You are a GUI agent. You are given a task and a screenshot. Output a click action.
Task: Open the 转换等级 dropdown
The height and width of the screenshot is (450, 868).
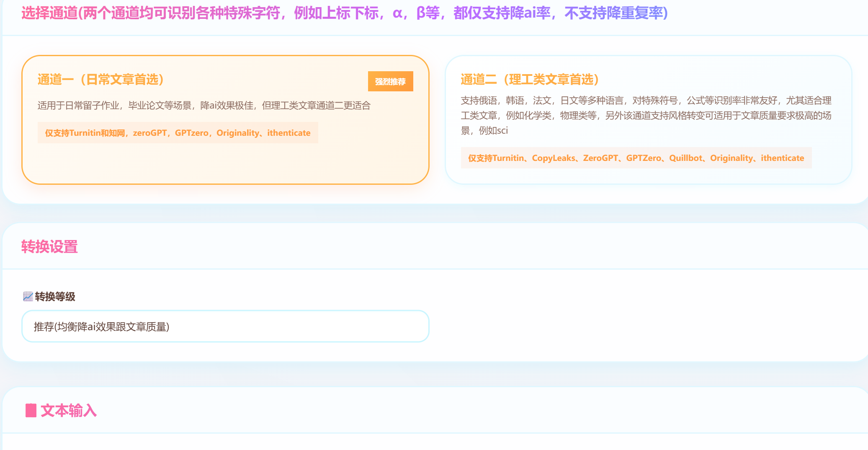pos(225,326)
